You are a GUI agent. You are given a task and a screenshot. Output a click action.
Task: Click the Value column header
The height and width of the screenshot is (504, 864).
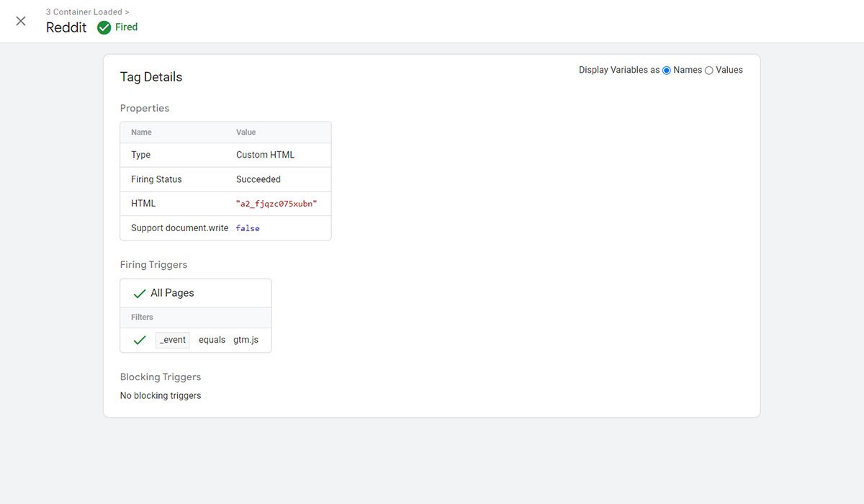246,132
